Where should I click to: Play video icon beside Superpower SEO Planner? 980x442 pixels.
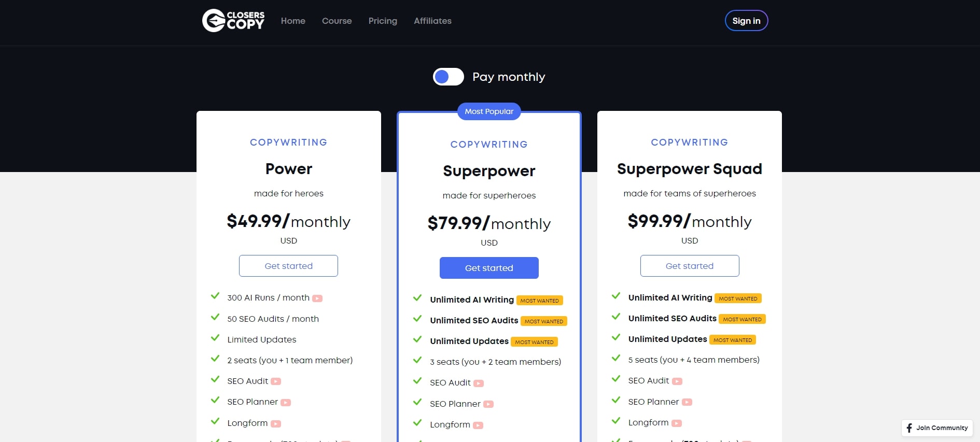click(488, 404)
